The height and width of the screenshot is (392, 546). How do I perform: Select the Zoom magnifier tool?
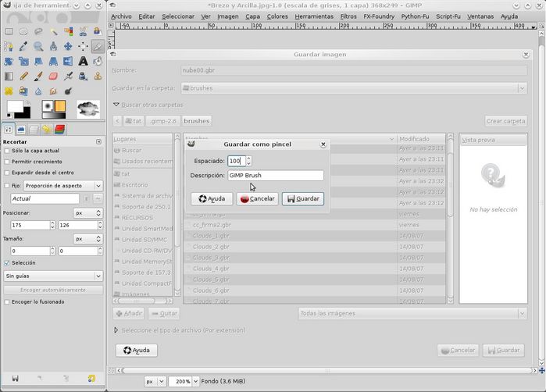tap(38, 46)
